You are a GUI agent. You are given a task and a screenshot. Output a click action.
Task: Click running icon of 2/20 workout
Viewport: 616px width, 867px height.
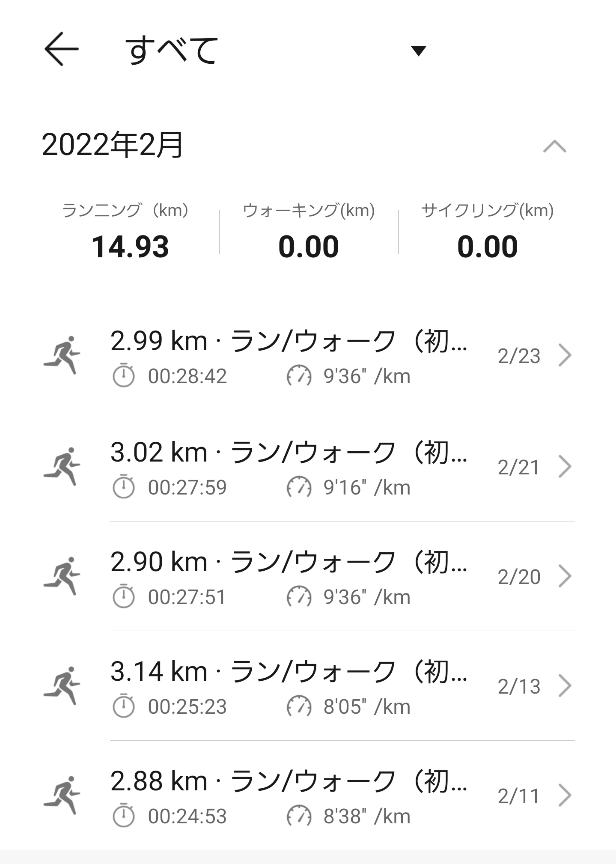[x=62, y=576]
